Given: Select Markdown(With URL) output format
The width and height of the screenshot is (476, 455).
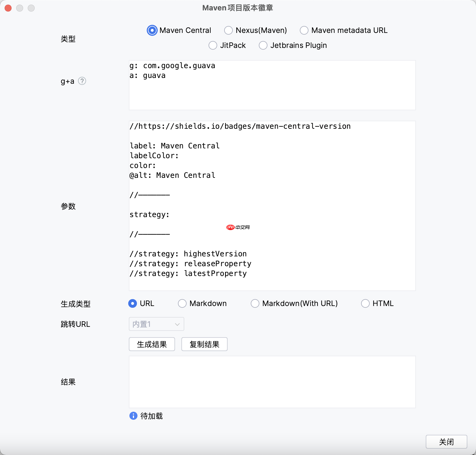Looking at the screenshot, I should [x=255, y=303].
